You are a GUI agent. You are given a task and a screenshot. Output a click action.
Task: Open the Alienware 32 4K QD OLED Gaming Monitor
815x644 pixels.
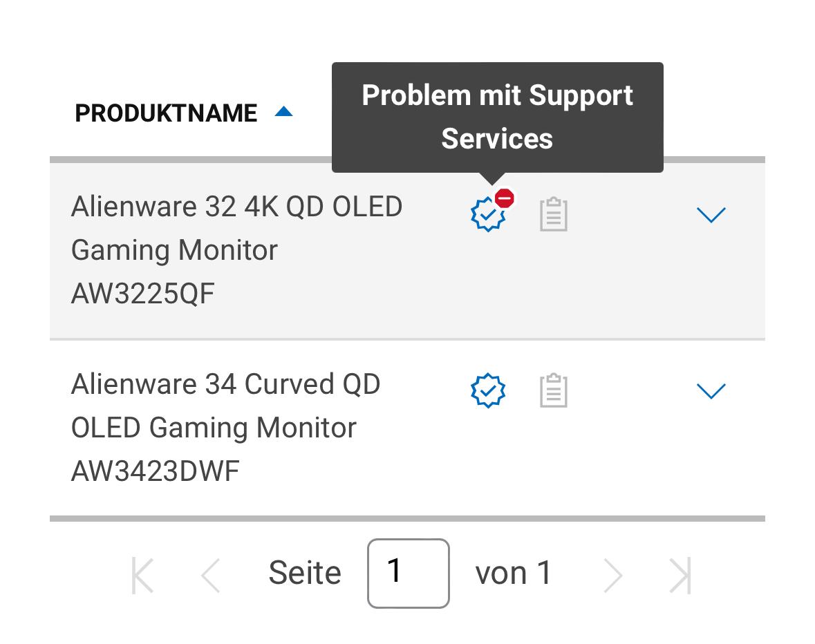point(236,229)
